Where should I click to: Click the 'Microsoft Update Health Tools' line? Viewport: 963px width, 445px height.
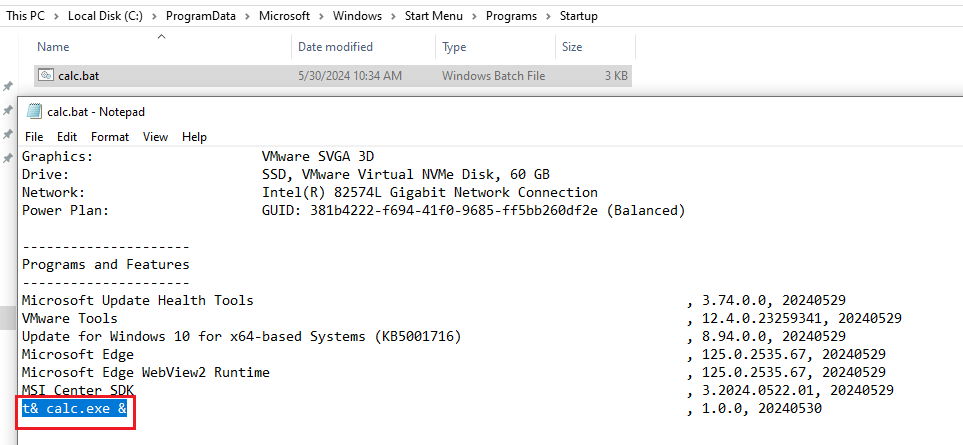[x=138, y=301]
